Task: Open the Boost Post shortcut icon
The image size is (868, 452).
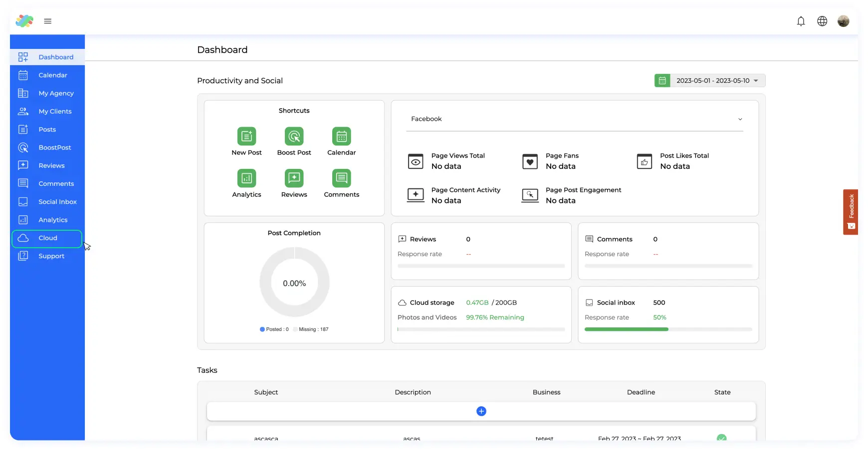Action: tap(294, 136)
